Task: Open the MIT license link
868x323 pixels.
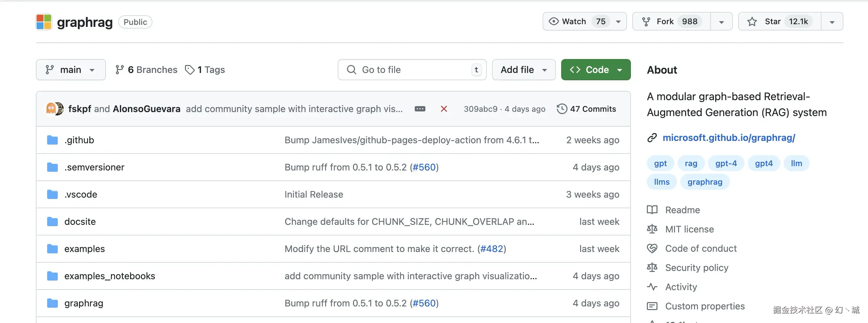Action: 689,229
